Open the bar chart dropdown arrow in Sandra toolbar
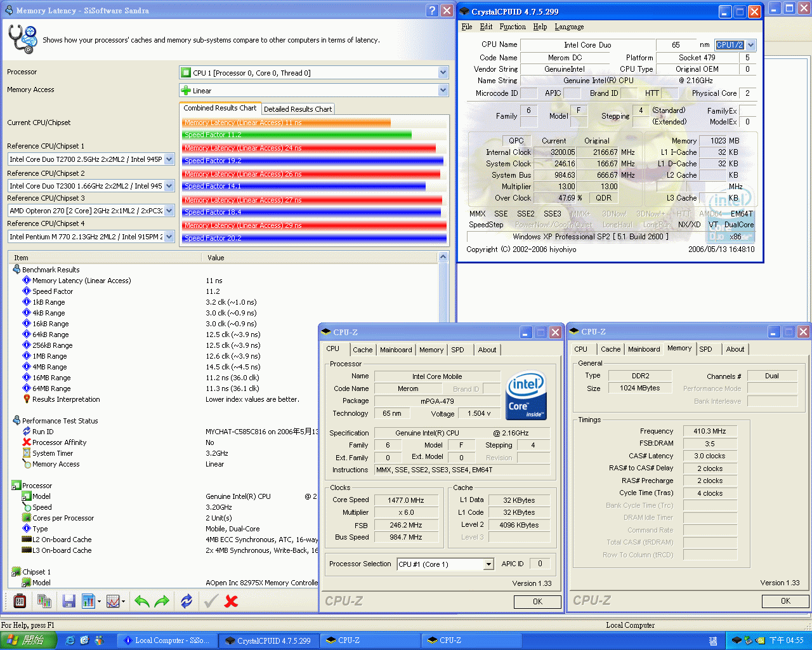This screenshot has height=650, width=812. 100,601
